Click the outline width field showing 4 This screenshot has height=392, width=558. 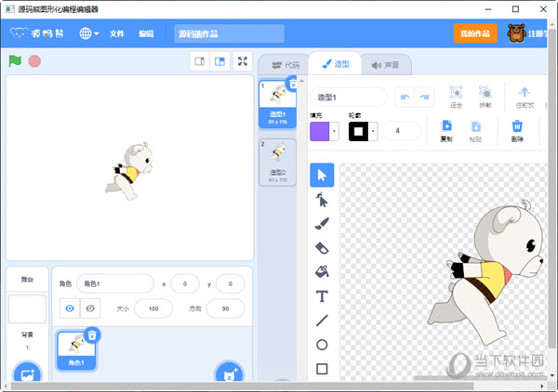point(402,131)
